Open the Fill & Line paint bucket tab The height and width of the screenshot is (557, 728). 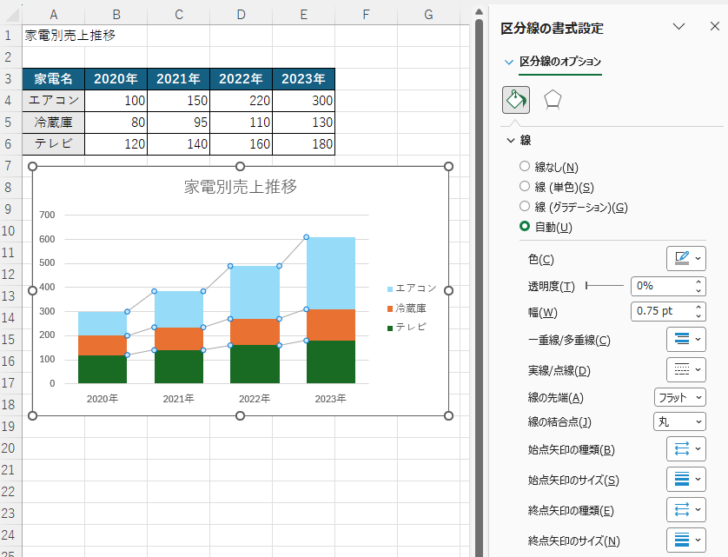click(x=515, y=100)
